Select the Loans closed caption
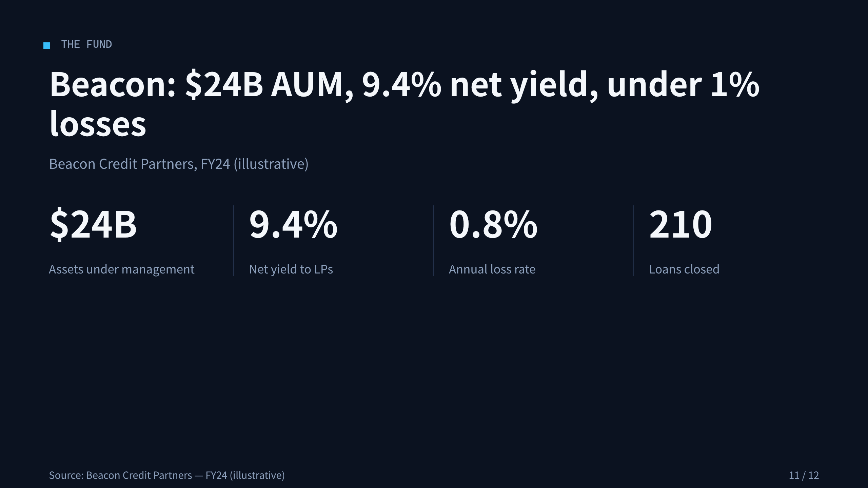Image resolution: width=868 pixels, height=488 pixels. [x=684, y=269]
